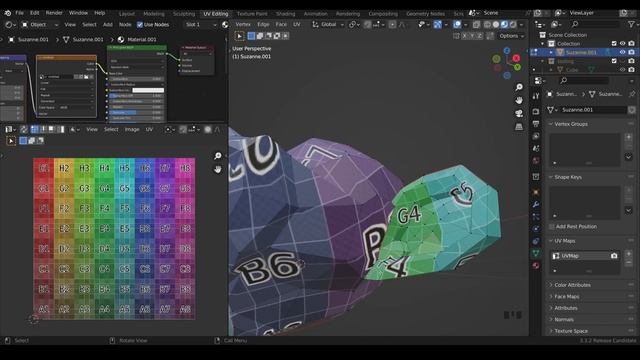640x360 pixels.
Task: Select the tweak arrow tool in UV editor
Action: click(11, 141)
